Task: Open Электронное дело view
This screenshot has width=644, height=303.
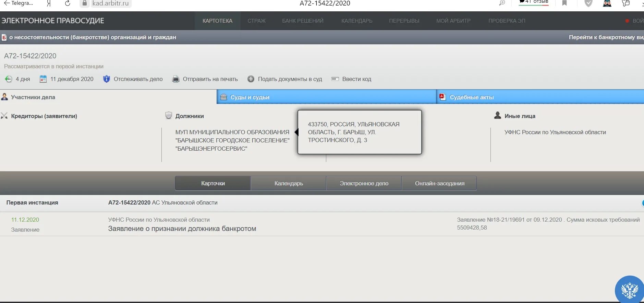Action: point(364,183)
